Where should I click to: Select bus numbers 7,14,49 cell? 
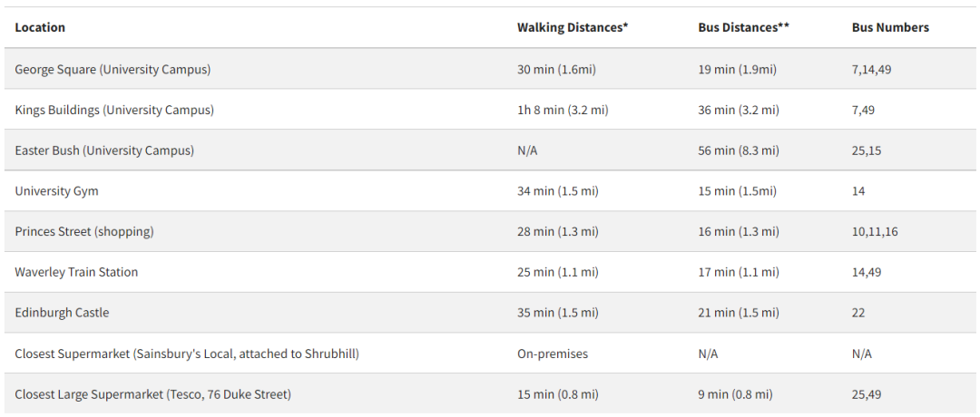pyautogui.click(x=871, y=69)
